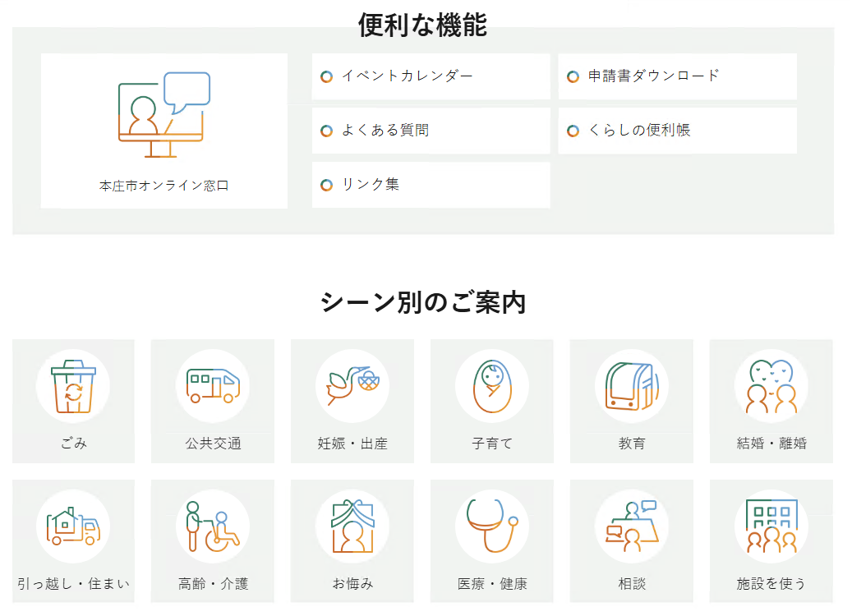Open the ごみ (garbage) scene icon

pos(73,385)
